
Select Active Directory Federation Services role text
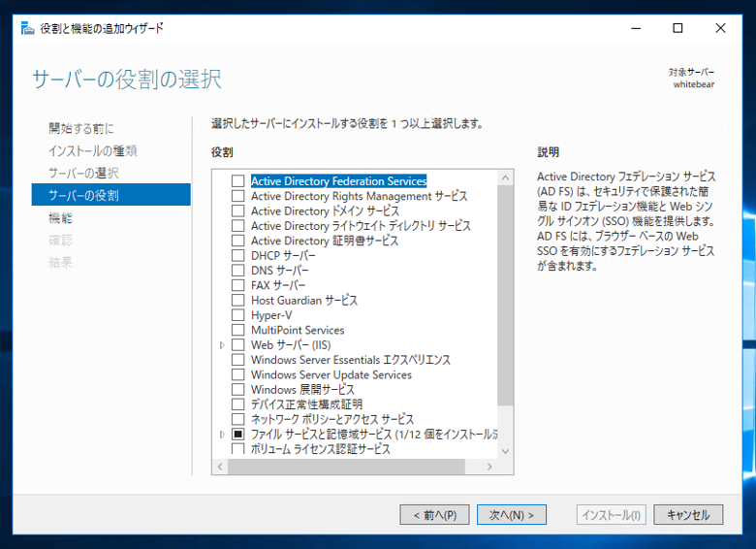pyautogui.click(x=338, y=181)
